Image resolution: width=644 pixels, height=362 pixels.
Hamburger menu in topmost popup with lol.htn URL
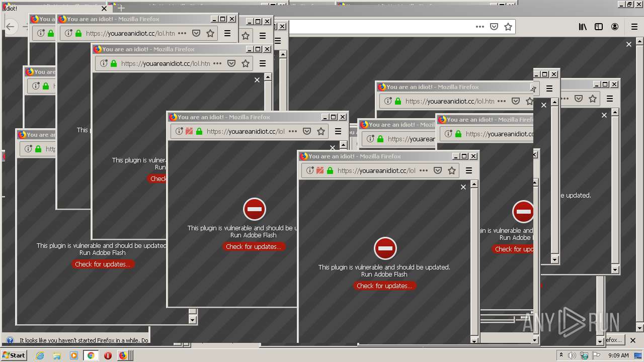pyautogui.click(x=227, y=33)
